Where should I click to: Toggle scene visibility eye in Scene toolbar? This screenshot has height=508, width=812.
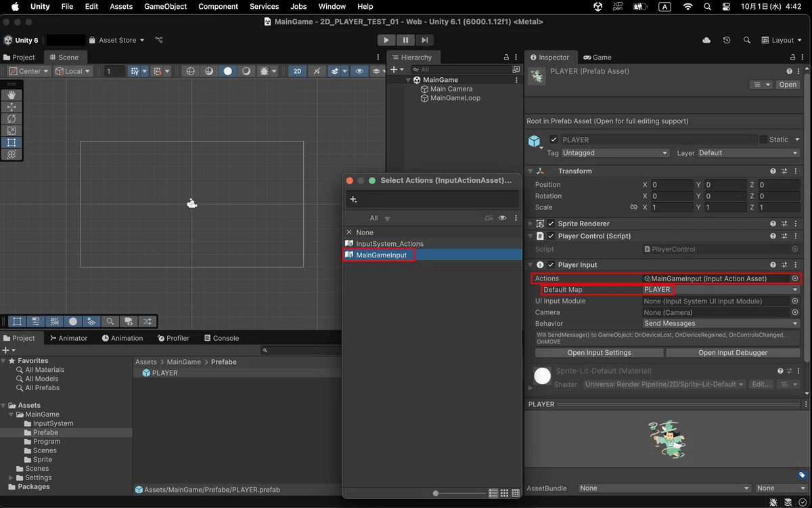[359, 71]
